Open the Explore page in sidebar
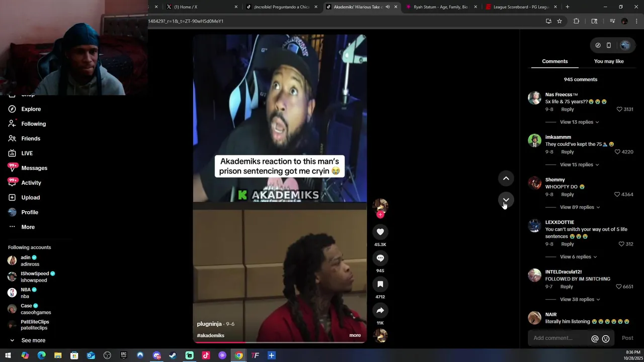The height and width of the screenshot is (362, 644). (x=24, y=109)
